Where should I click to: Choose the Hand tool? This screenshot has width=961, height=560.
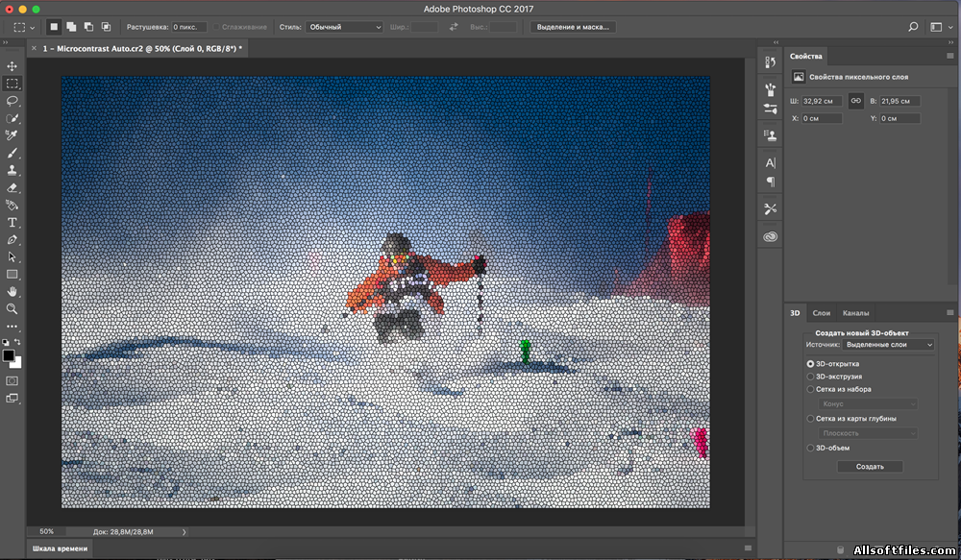coord(12,291)
